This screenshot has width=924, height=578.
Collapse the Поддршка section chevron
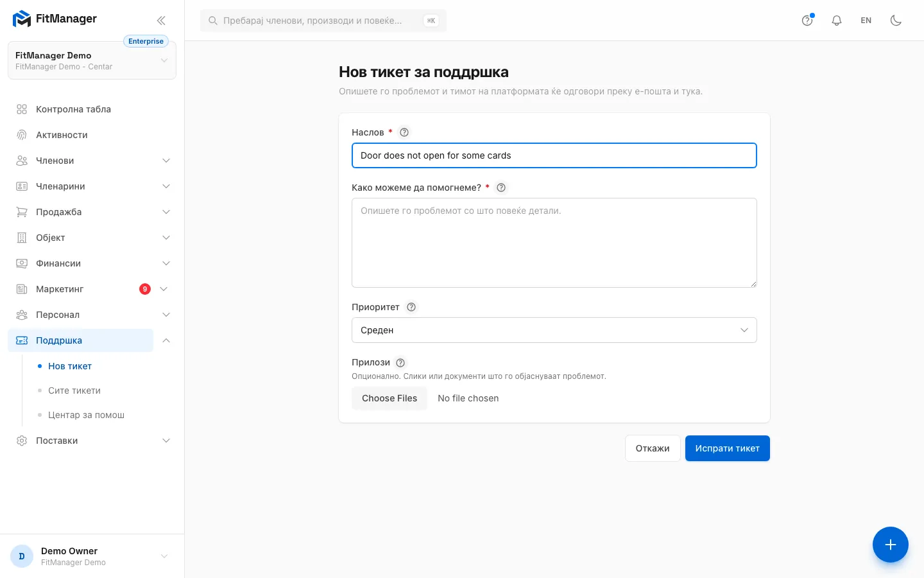(x=166, y=340)
